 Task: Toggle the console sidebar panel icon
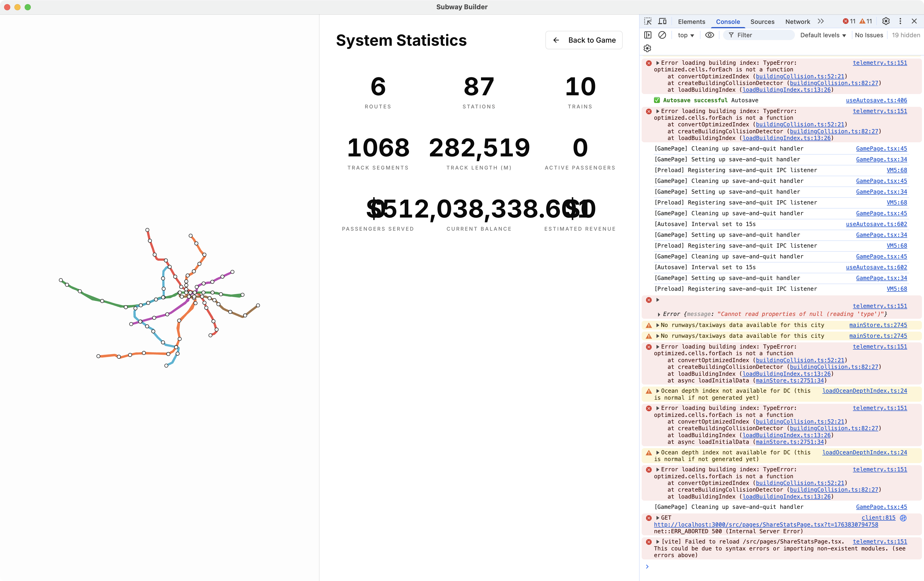tap(648, 35)
